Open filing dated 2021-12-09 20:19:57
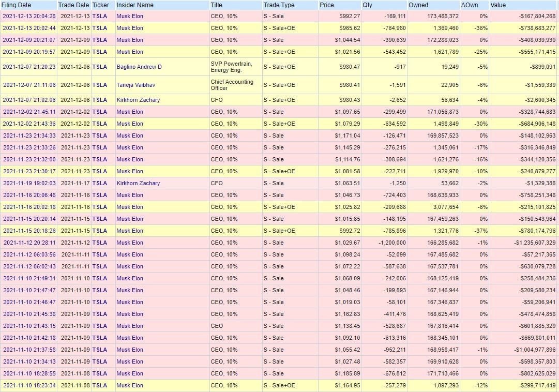 [29, 52]
